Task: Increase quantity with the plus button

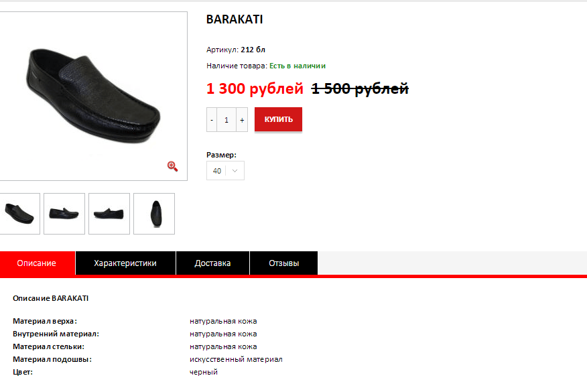Action: tap(242, 120)
